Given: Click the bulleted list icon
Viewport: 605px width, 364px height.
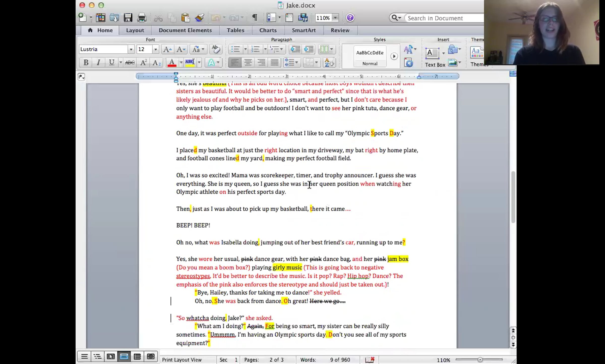Looking at the screenshot, I should (235, 49).
